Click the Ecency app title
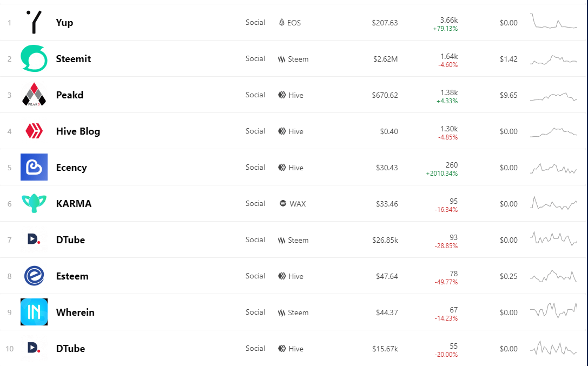Image resolution: width=588 pixels, height=366 pixels. click(71, 168)
